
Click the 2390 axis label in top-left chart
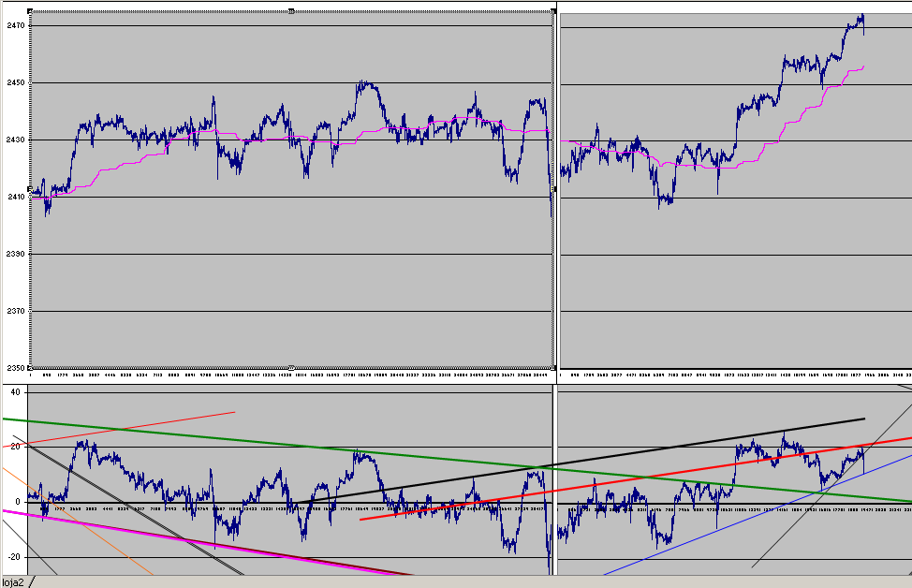(16, 254)
